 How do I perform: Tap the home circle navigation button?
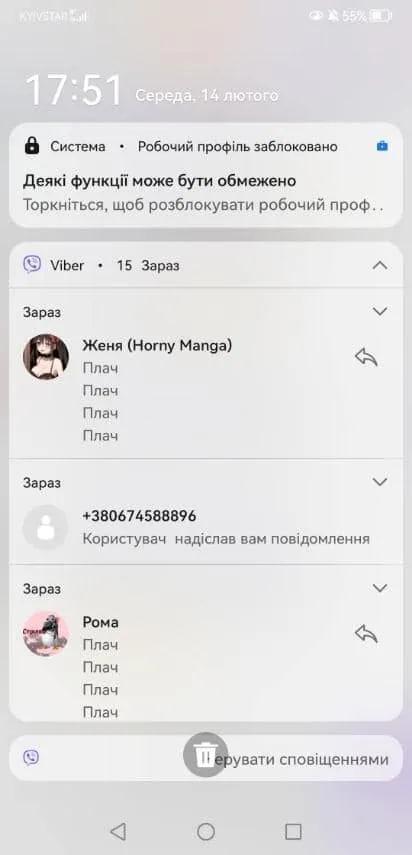pos(205,831)
